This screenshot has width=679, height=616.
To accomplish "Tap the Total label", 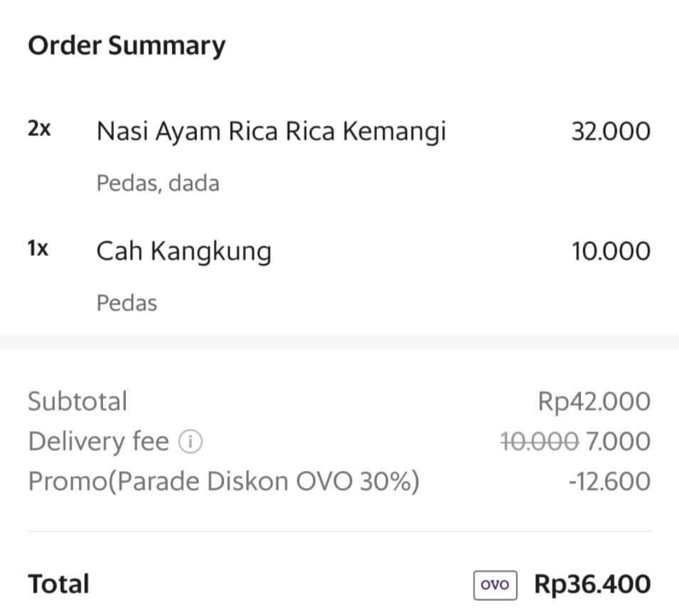I will click(x=58, y=584).
